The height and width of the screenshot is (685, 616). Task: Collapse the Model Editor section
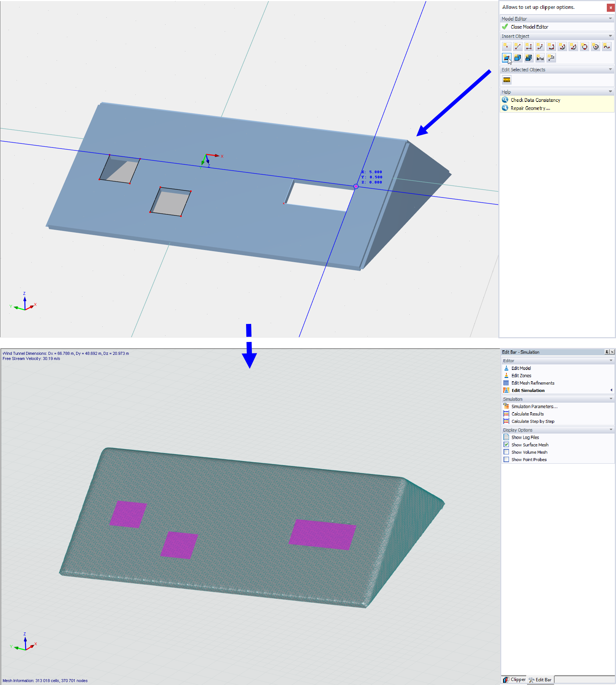[x=610, y=18]
